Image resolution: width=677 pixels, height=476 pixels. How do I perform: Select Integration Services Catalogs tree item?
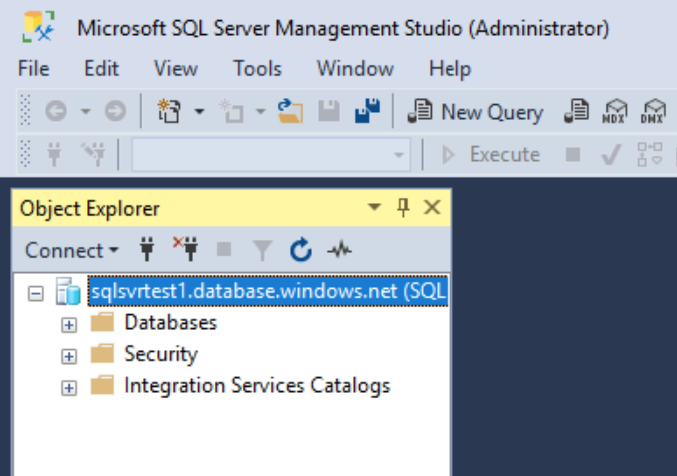[x=257, y=386]
